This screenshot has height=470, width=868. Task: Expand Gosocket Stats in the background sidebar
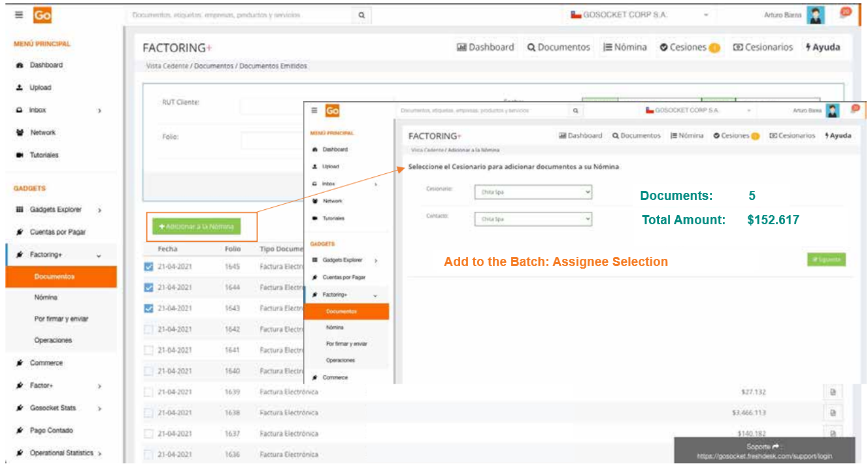(x=99, y=409)
